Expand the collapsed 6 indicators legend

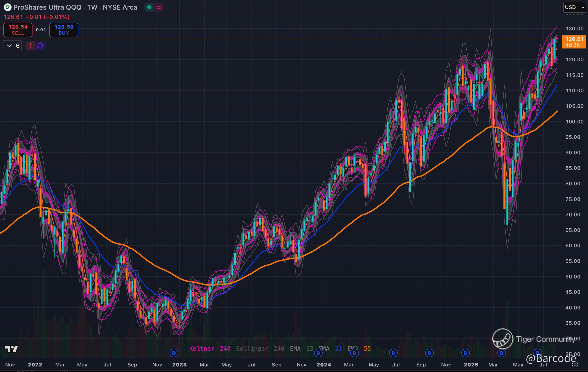[12, 46]
